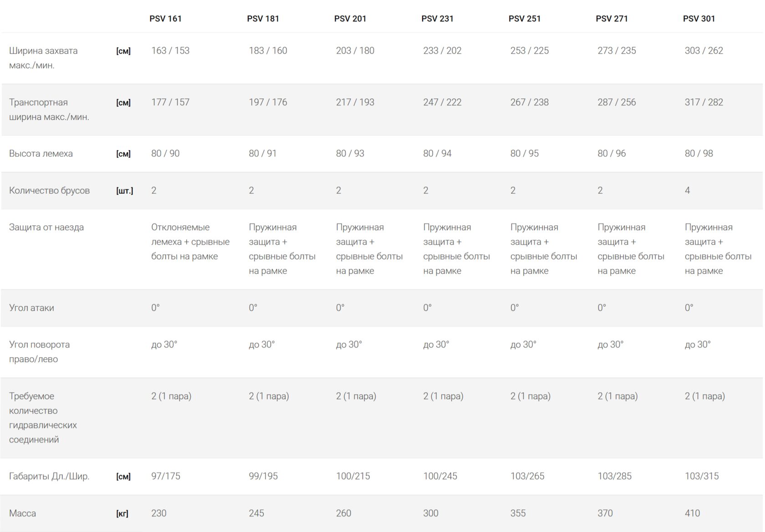Click the 'Габариты Дл./Шир.' row label
The image size is (765, 532).
pos(49,476)
